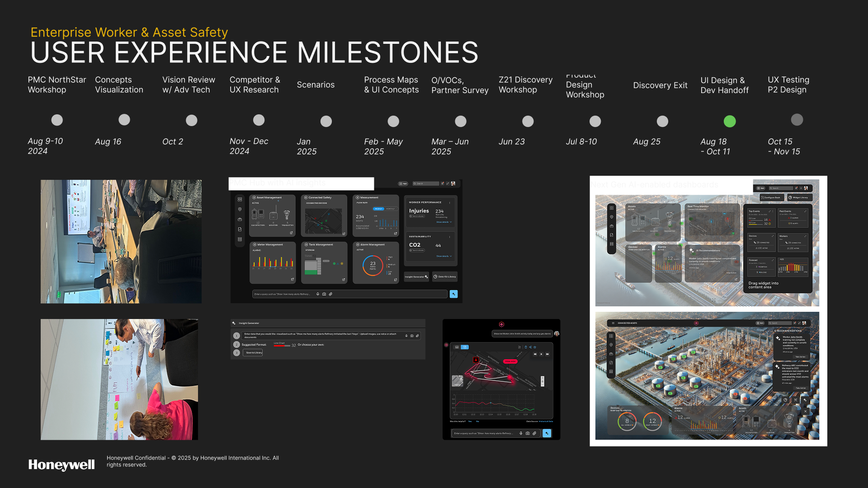Click the Widget Library tab button
Viewport: 868px width, 488px height.
800,197
